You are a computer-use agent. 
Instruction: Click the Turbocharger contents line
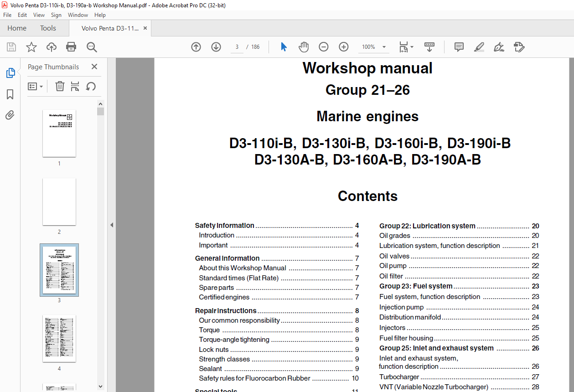[x=459, y=377]
